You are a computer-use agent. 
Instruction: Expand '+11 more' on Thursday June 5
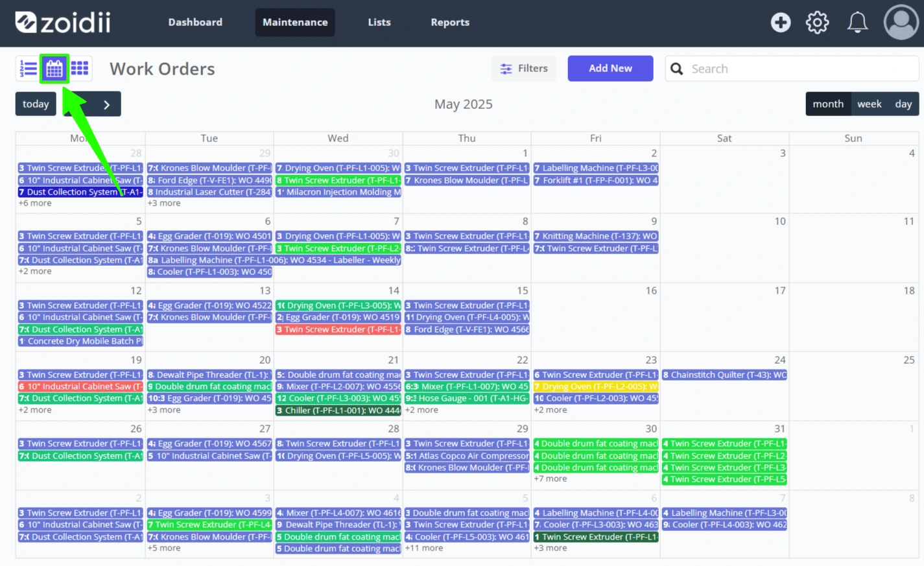coord(424,548)
